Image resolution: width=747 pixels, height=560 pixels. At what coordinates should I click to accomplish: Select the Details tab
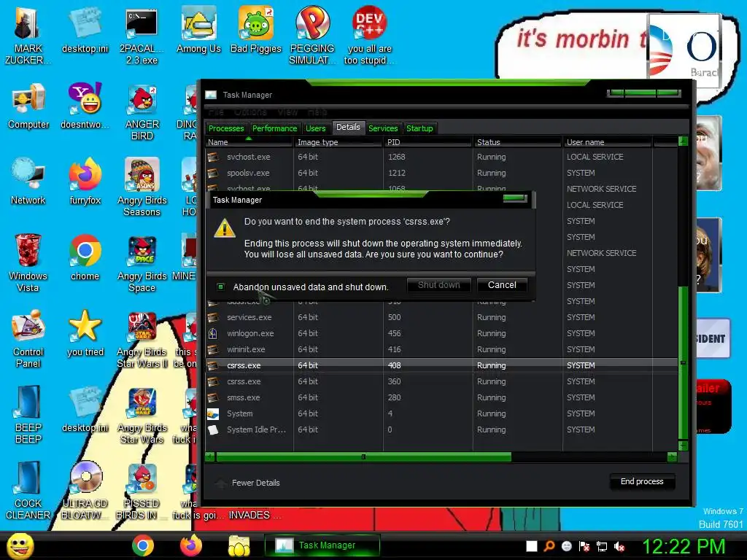pos(348,127)
